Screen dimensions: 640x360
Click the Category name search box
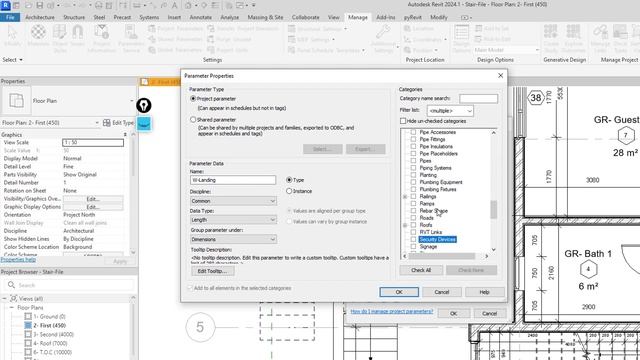[x=478, y=98]
